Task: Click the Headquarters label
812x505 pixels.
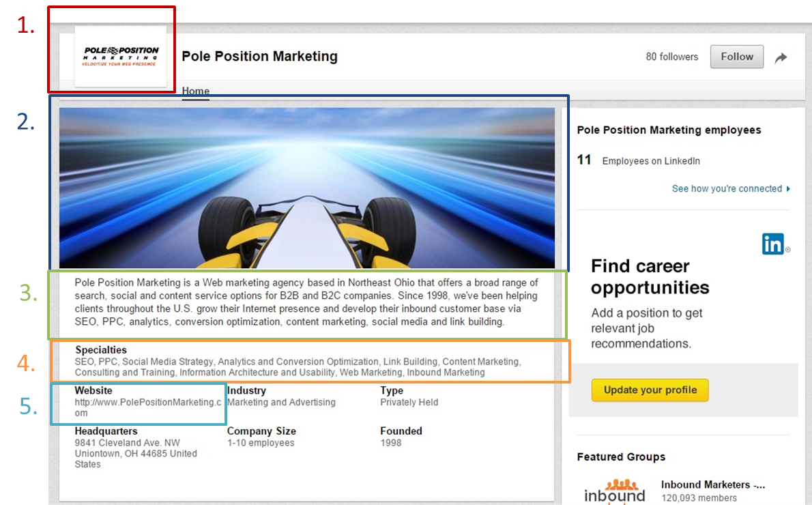Action: tap(106, 431)
